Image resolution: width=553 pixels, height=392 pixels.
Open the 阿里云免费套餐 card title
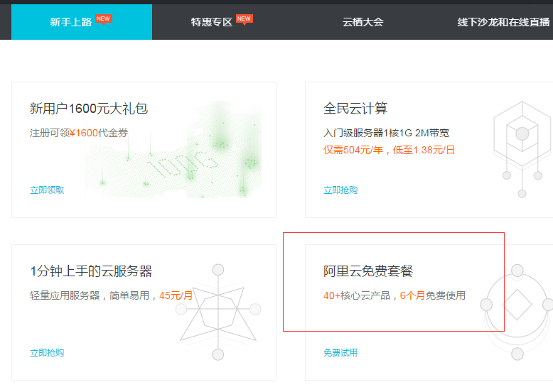click(x=368, y=271)
